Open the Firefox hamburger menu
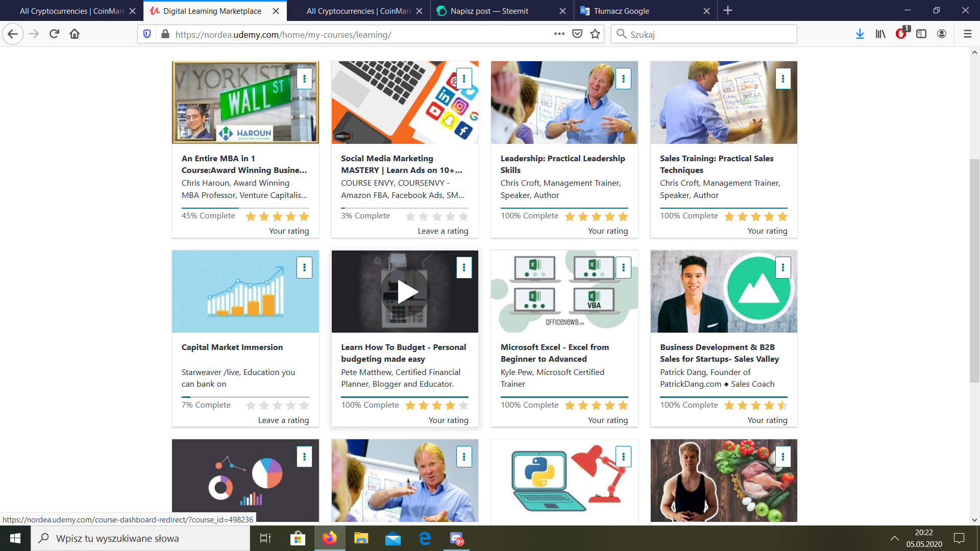Viewport: 980px width, 551px height. click(x=967, y=34)
